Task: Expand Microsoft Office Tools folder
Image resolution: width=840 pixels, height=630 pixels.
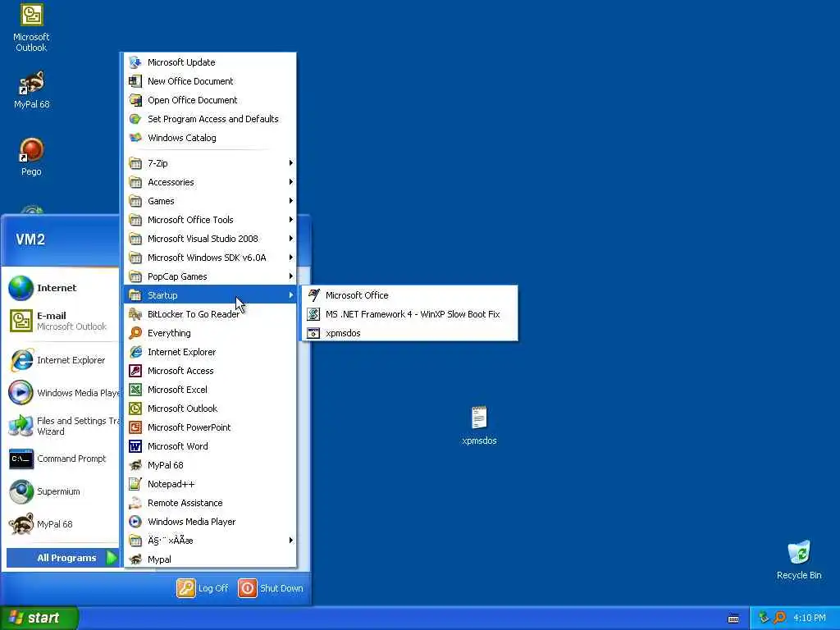Action: click(210, 220)
